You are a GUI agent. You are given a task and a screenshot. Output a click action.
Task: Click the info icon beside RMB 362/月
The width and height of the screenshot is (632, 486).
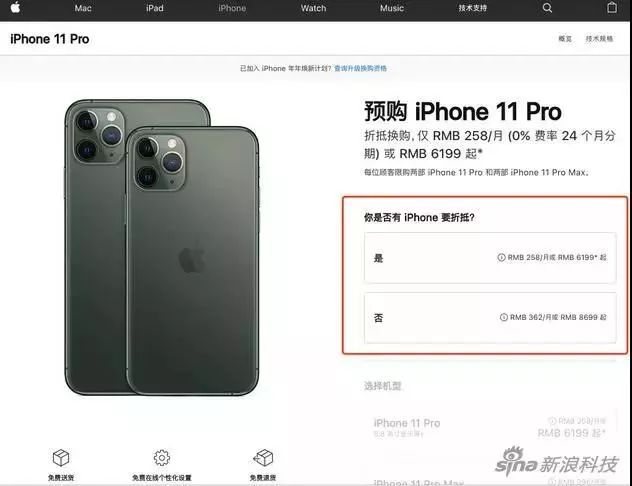(503, 317)
